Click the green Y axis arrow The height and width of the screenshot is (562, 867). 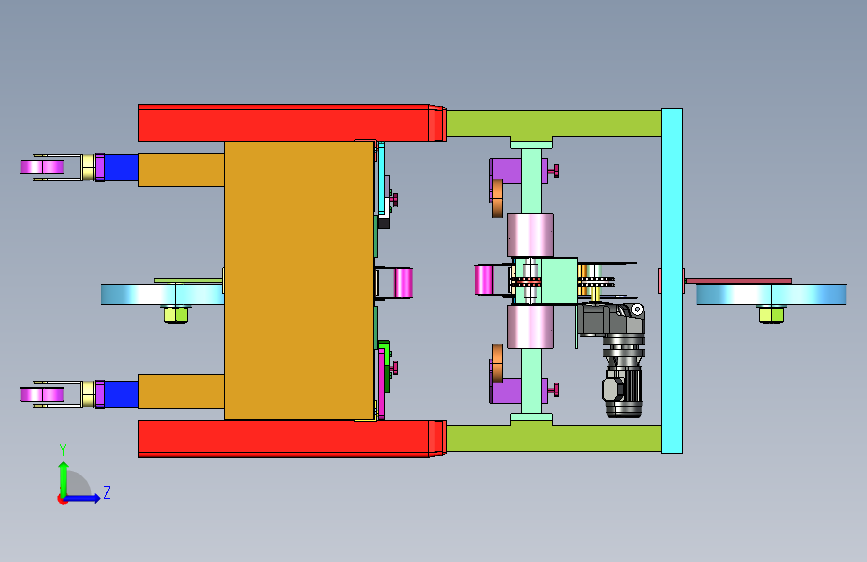click(x=64, y=479)
